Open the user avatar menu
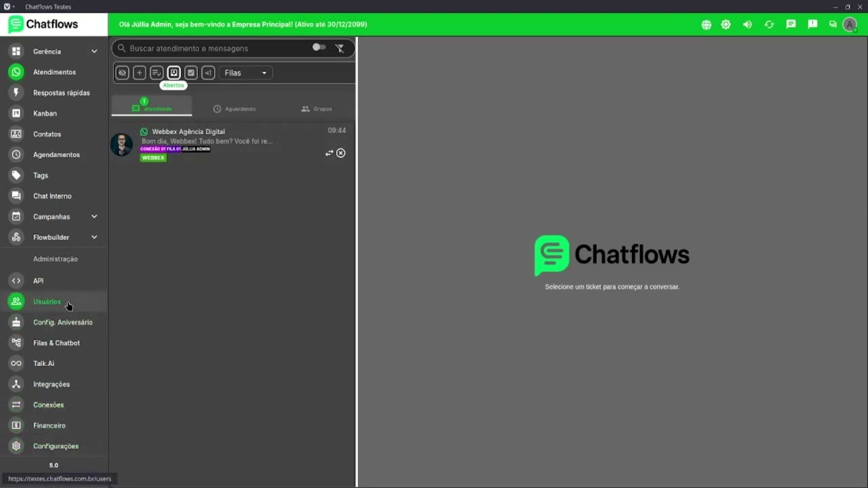Screen dimensions: 868x488 point(850,24)
